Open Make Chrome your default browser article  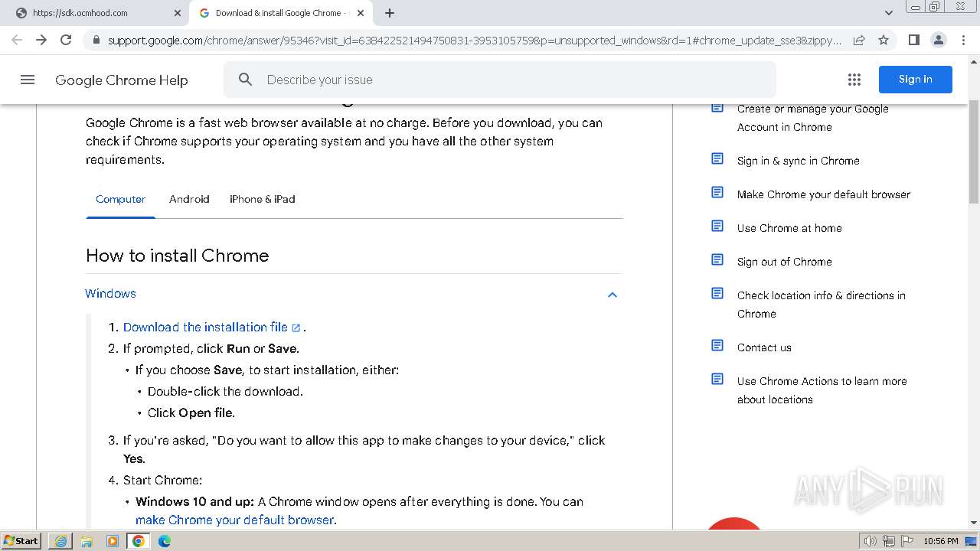[x=824, y=194]
